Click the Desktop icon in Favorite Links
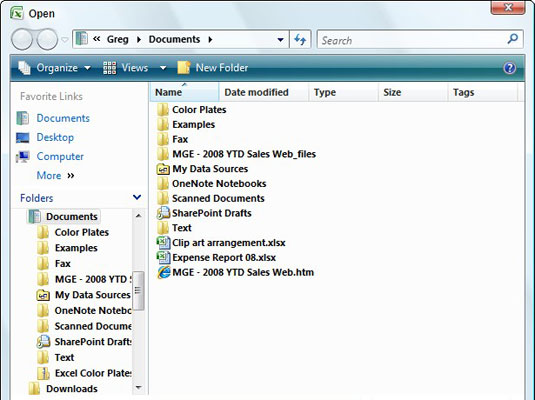This screenshot has height=400, width=535. 23,138
